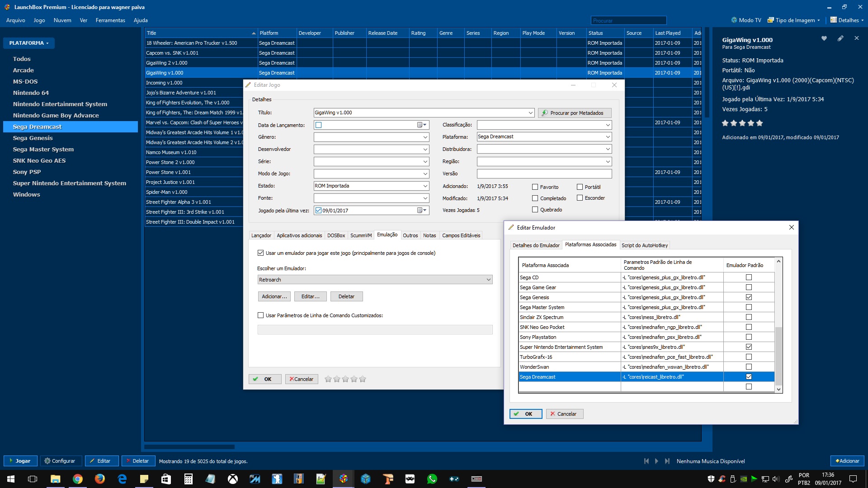Switch to the Lançador tab
Screen dimensions: 868x488
261,235
